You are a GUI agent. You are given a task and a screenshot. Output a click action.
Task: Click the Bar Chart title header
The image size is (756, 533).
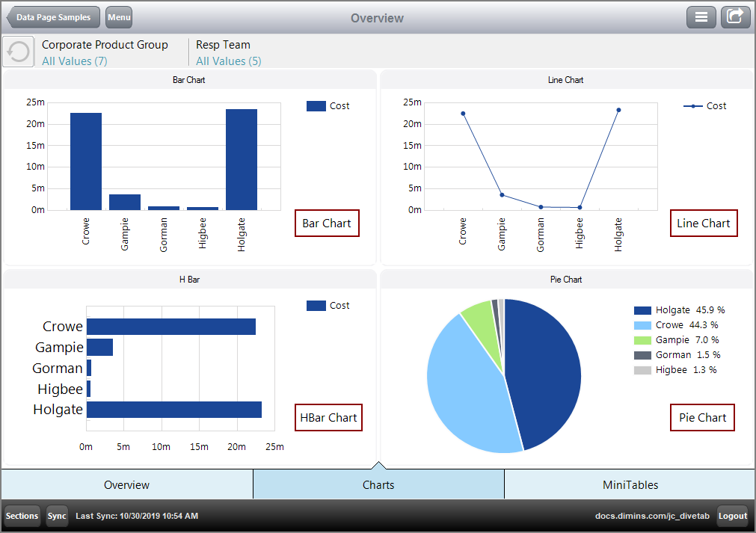pos(189,80)
